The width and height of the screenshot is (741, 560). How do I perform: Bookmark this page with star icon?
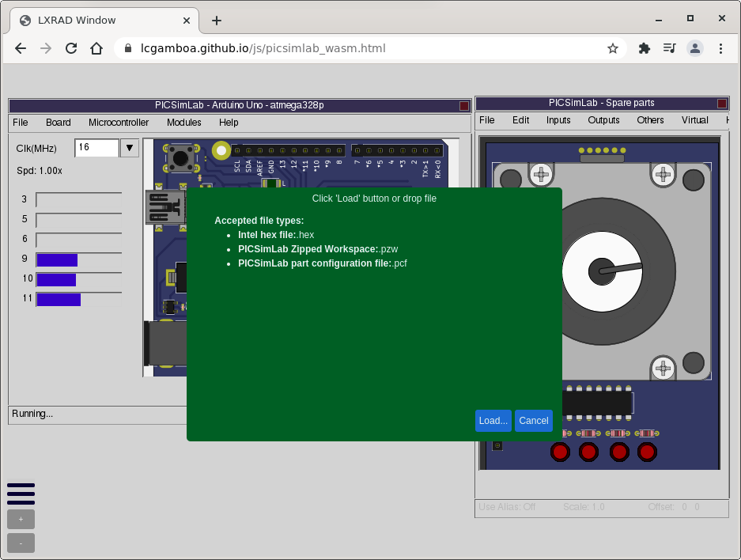pos(612,48)
